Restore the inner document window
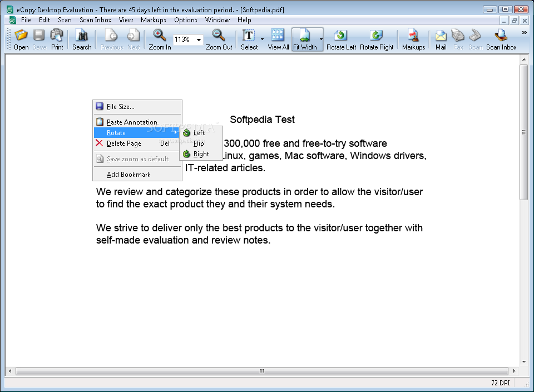Screen dimensions: 534x392 pyautogui.click(x=514, y=21)
